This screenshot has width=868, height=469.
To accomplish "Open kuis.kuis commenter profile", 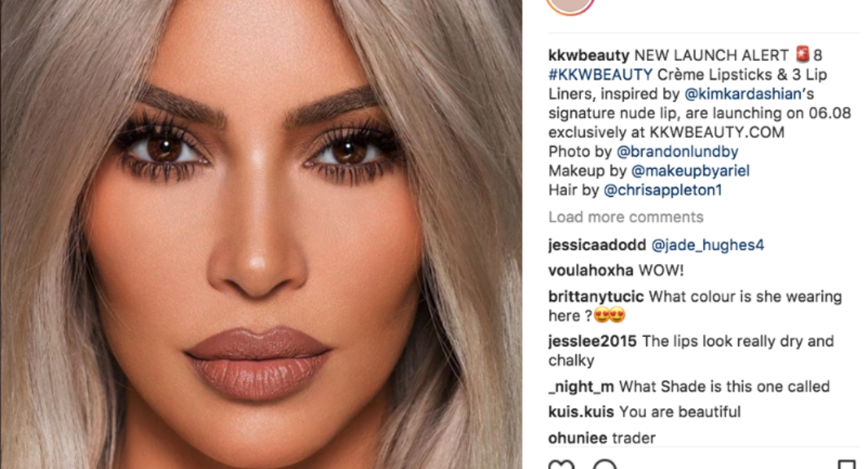I will pos(581,412).
